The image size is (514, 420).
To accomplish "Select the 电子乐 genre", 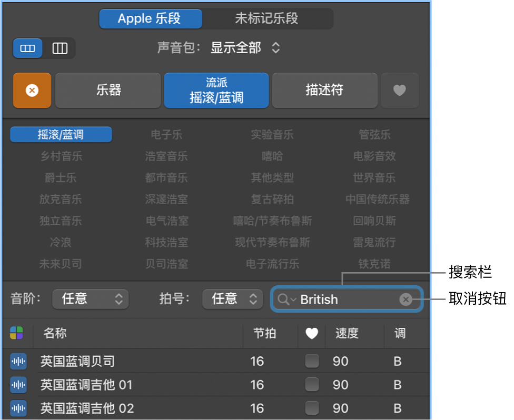I will tap(166, 135).
